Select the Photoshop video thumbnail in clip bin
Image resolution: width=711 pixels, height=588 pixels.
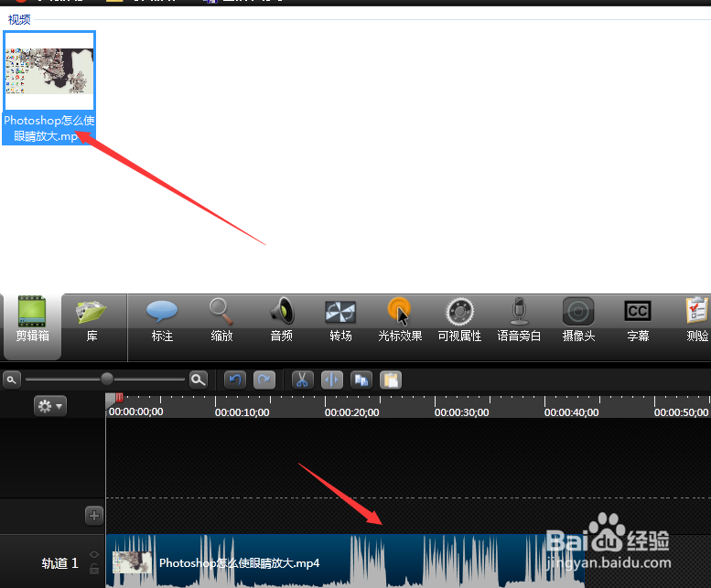(49, 70)
